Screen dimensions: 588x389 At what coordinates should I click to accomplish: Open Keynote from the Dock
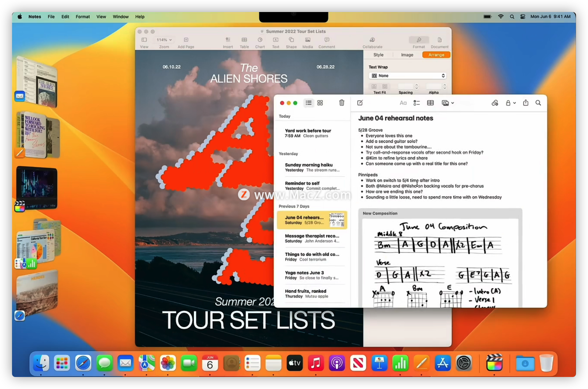click(x=379, y=363)
